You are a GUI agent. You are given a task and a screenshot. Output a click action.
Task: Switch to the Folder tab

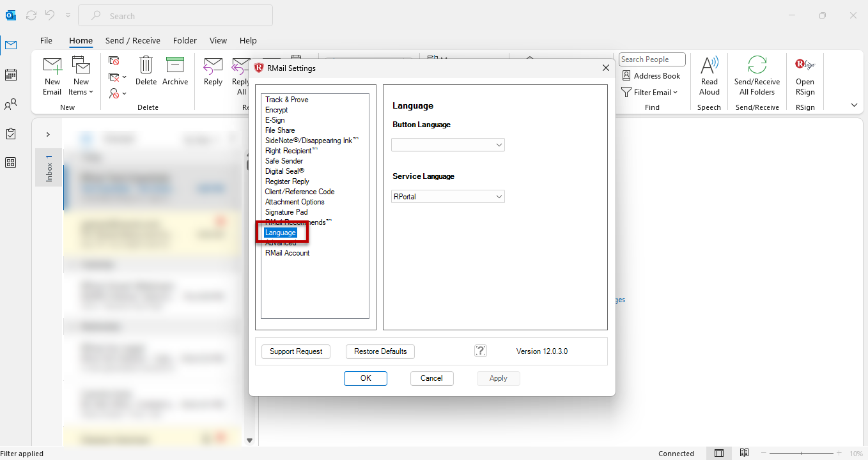185,40
